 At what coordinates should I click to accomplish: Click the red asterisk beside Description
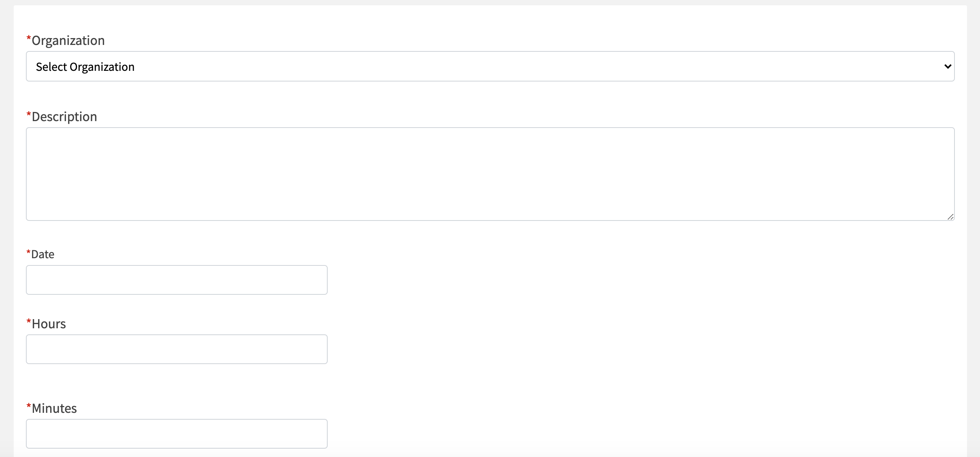pos(29,115)
